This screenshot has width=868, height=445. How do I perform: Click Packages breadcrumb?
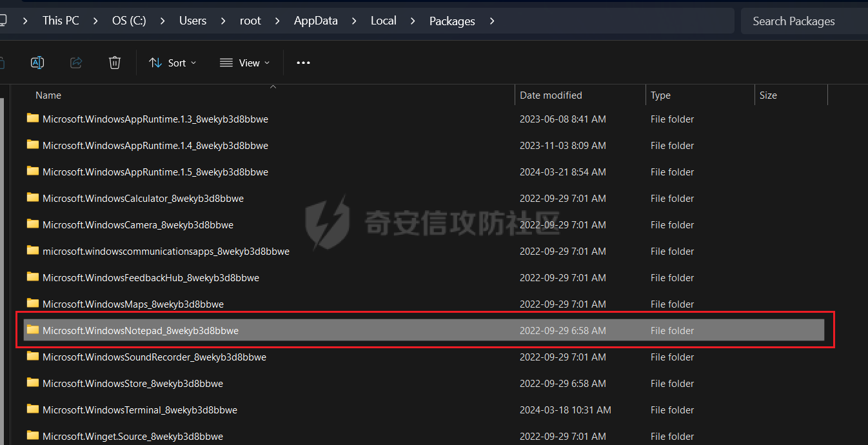[452, 21]
